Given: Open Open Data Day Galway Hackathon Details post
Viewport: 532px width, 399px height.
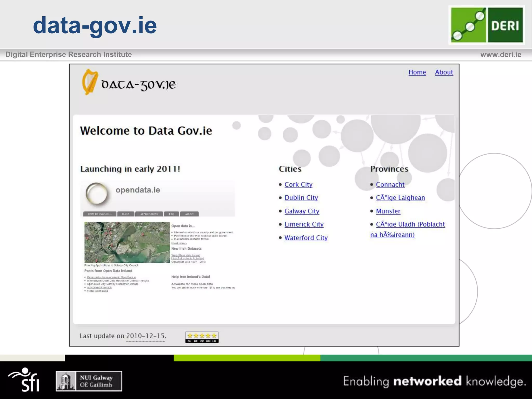Looking at the screenshot, I should point(112,284).
